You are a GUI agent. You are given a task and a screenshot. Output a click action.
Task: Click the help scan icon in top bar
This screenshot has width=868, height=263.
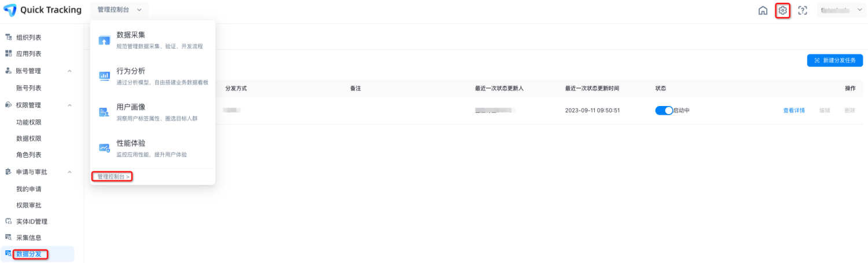pyautogui.click(x=802, y=10)
